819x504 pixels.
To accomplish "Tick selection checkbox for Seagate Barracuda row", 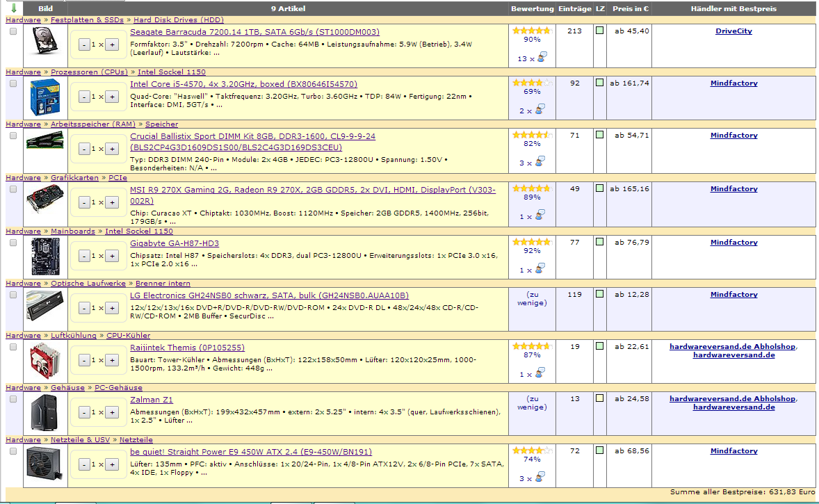I will tap(13, 31).
